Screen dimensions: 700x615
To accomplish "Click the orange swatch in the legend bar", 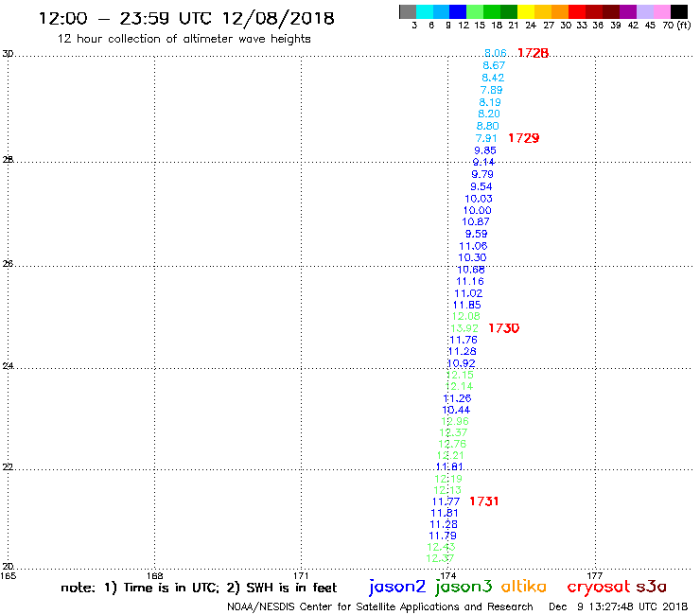I will coord(560,12).
